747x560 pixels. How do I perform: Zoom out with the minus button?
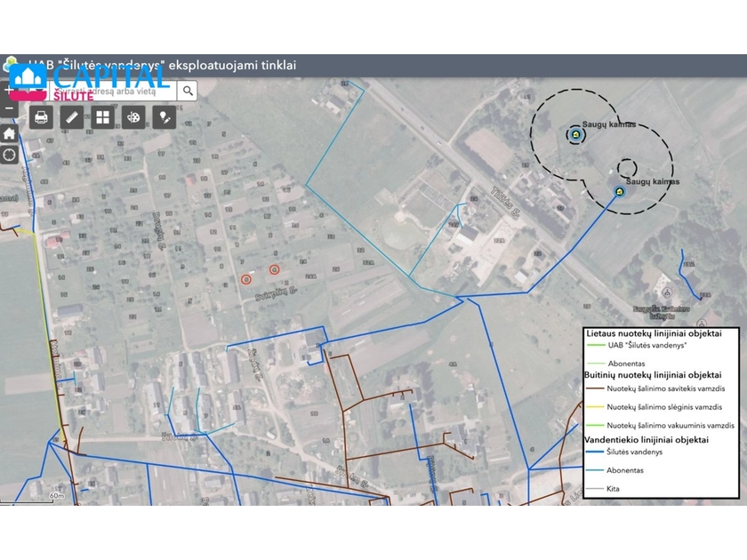9,109
